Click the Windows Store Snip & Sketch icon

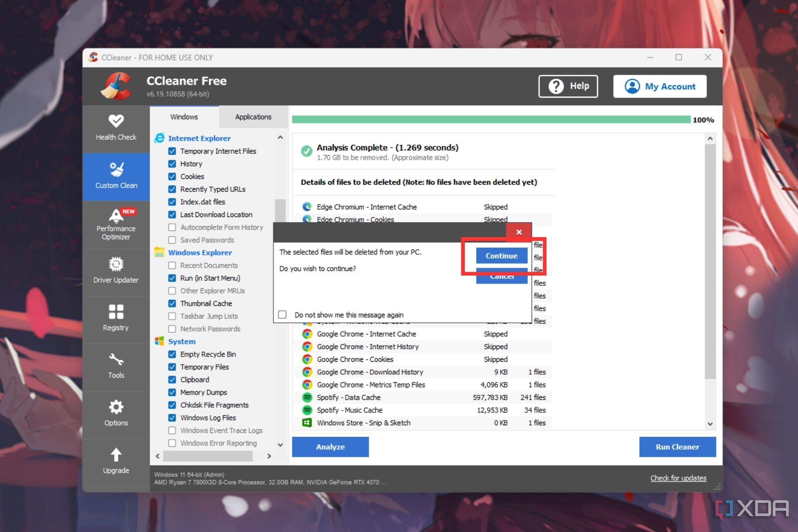click(307, 423)
